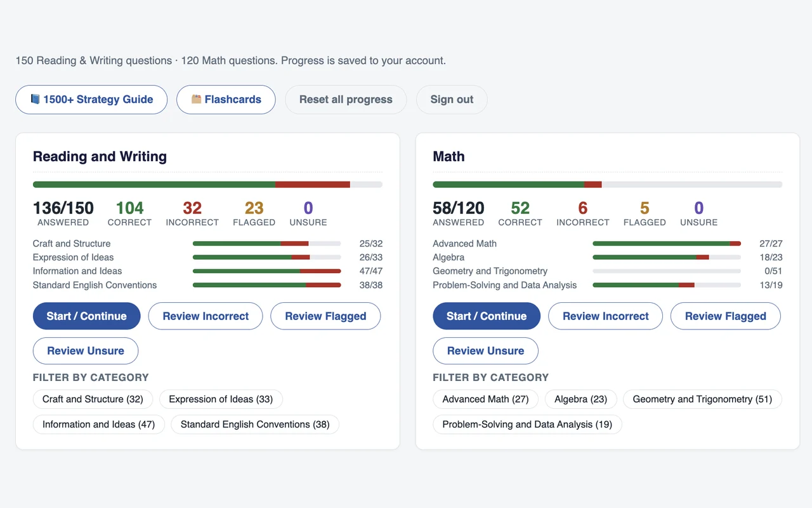Click the 0/51 Geometry and Trigonometry score
The width and height of the screenshot is (812, 508).
coord(773,271)
